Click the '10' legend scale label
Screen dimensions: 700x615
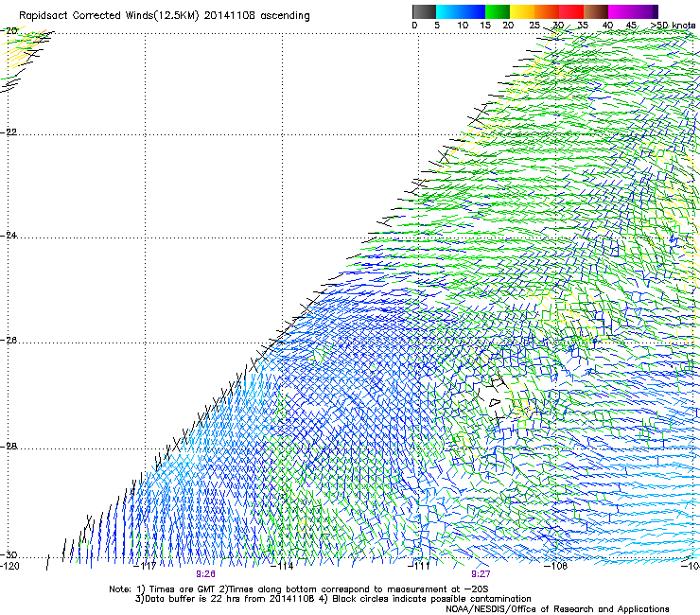463,26
